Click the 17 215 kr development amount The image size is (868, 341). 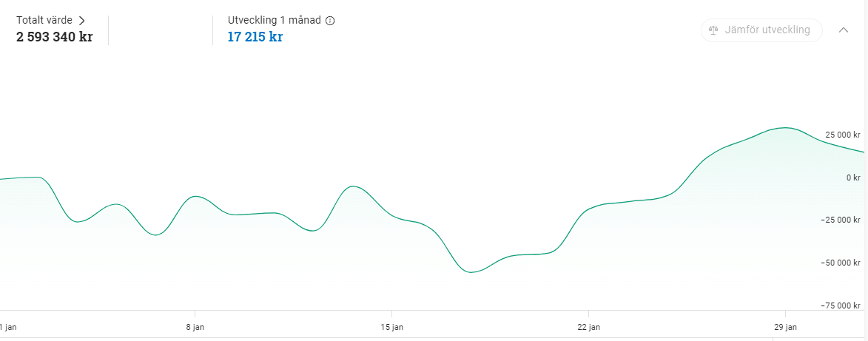pyautogui.click(x=255, y=38)
